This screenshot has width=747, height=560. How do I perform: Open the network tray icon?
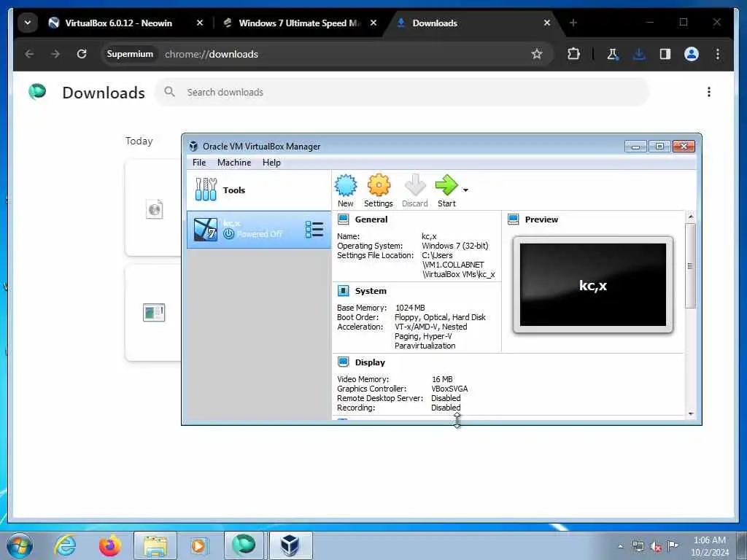(x=638, y=546)
